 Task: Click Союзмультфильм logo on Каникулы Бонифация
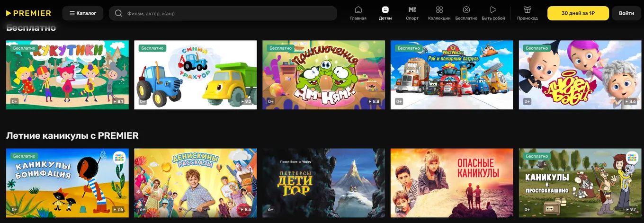tap(119, 159)
